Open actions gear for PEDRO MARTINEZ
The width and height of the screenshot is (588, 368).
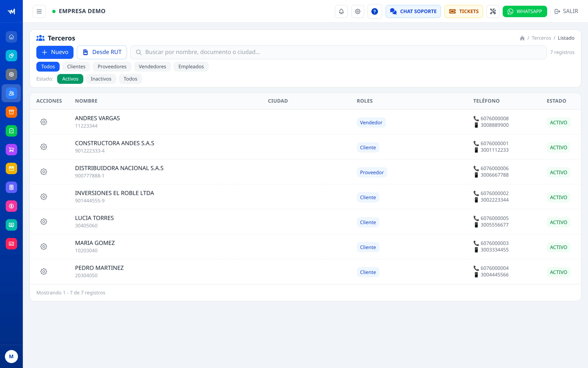(x=44, y=272)
